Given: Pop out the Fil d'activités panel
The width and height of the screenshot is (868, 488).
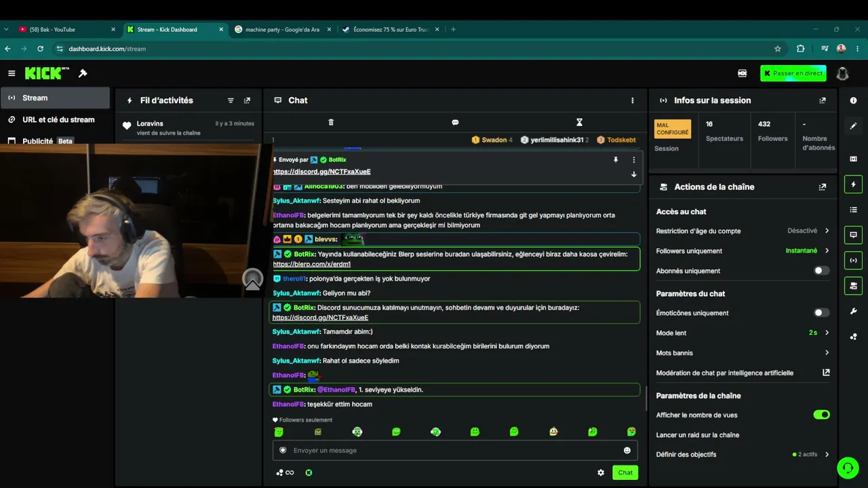Looking at the screenshot, I should 247,100.
